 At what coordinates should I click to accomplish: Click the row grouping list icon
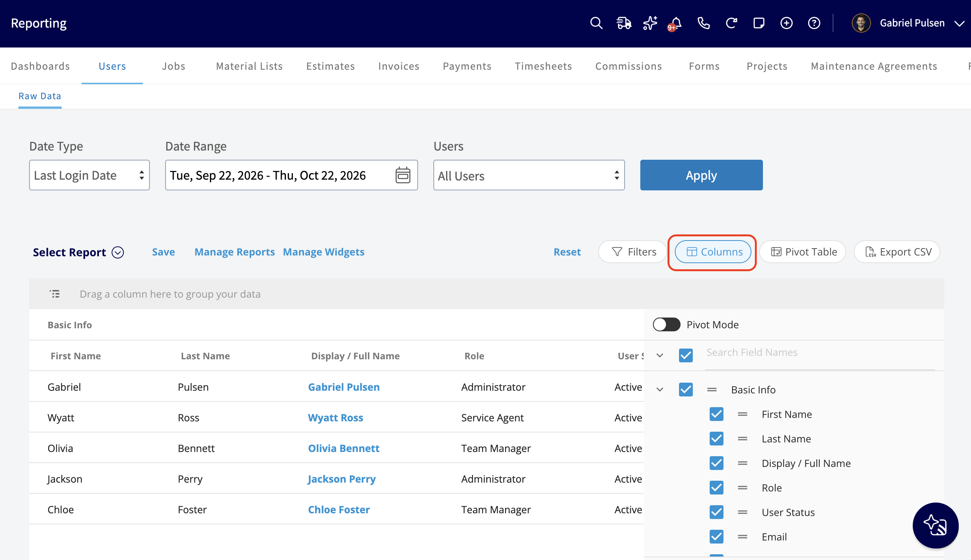tap(55, 294)
